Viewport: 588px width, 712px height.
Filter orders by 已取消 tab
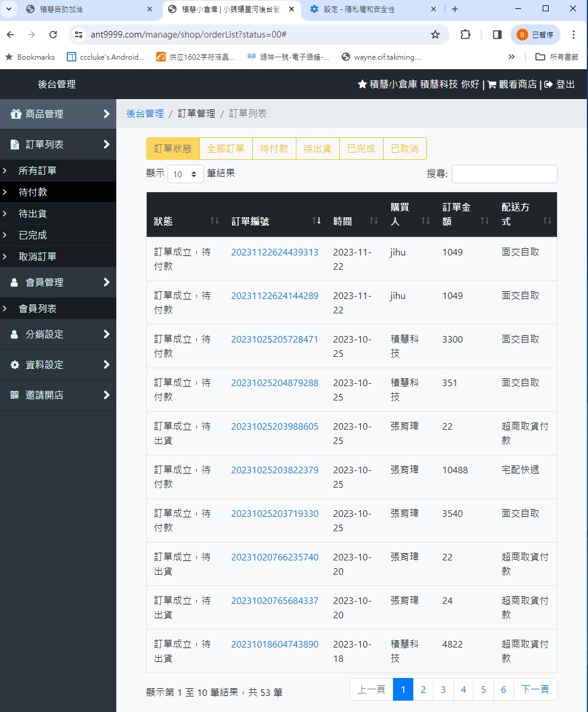coord(405,149)
